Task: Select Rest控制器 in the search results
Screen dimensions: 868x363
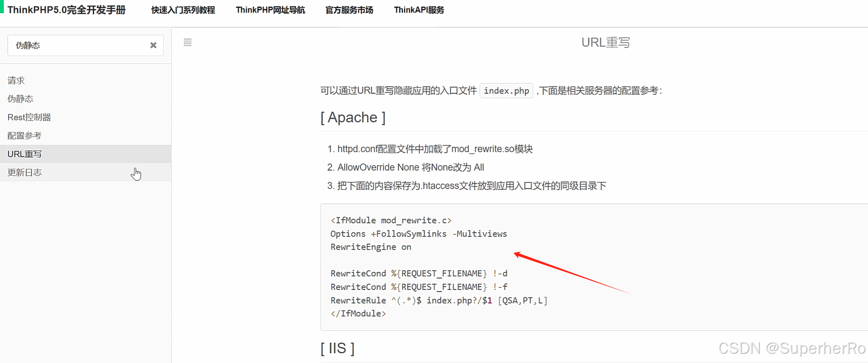Action: click(85, 117)
